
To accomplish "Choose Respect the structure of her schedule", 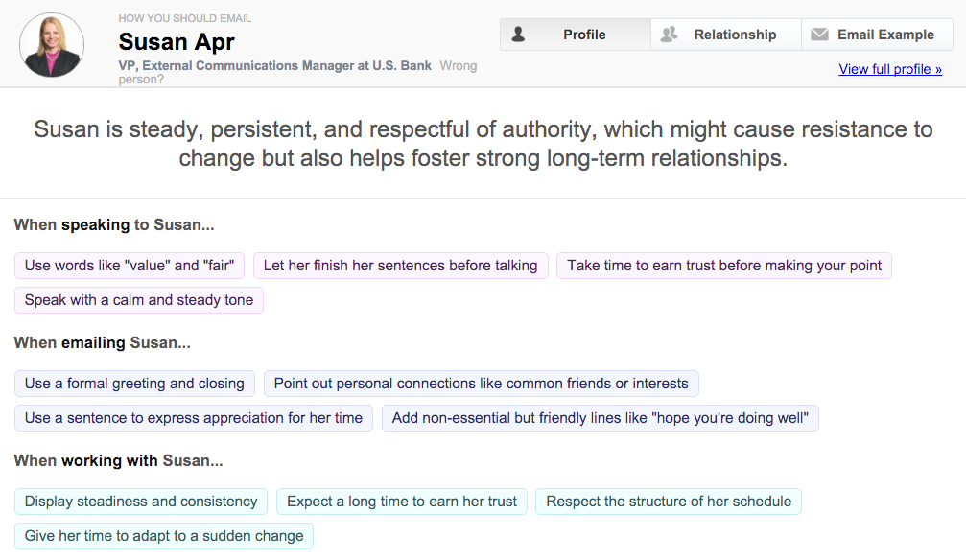I will click(669, 502).
